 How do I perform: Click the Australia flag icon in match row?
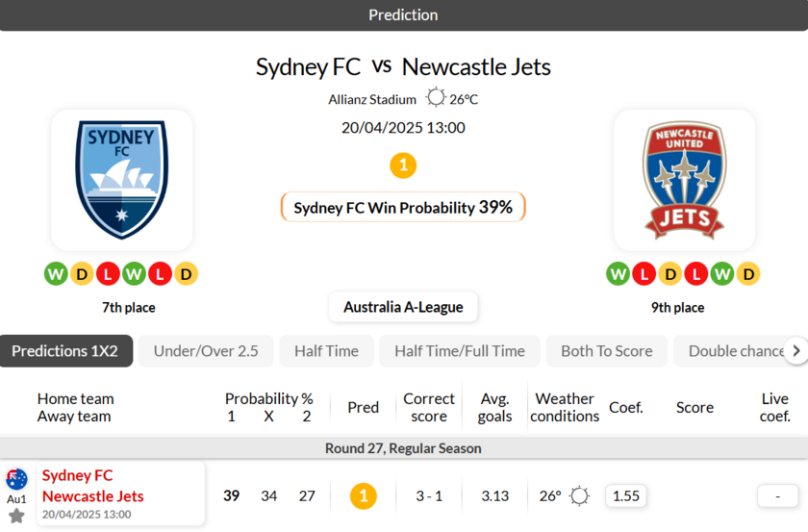(16, 479)
